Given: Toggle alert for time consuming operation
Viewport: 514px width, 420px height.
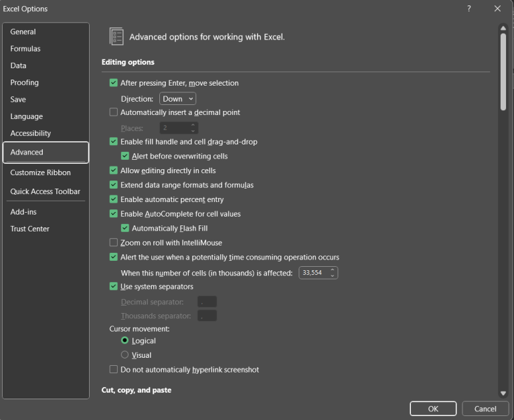Looking at the screenshot, I should (113, 257).
